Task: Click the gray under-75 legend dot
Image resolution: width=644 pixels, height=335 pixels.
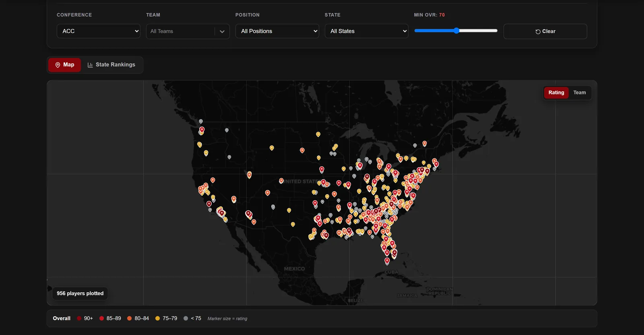Action: [x=186, y=318]
